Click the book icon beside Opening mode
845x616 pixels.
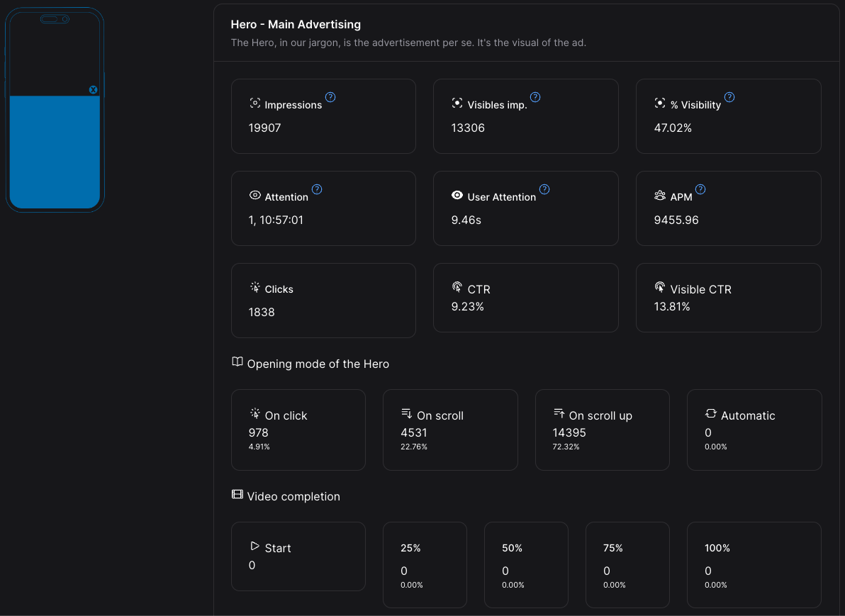[237, 362]
